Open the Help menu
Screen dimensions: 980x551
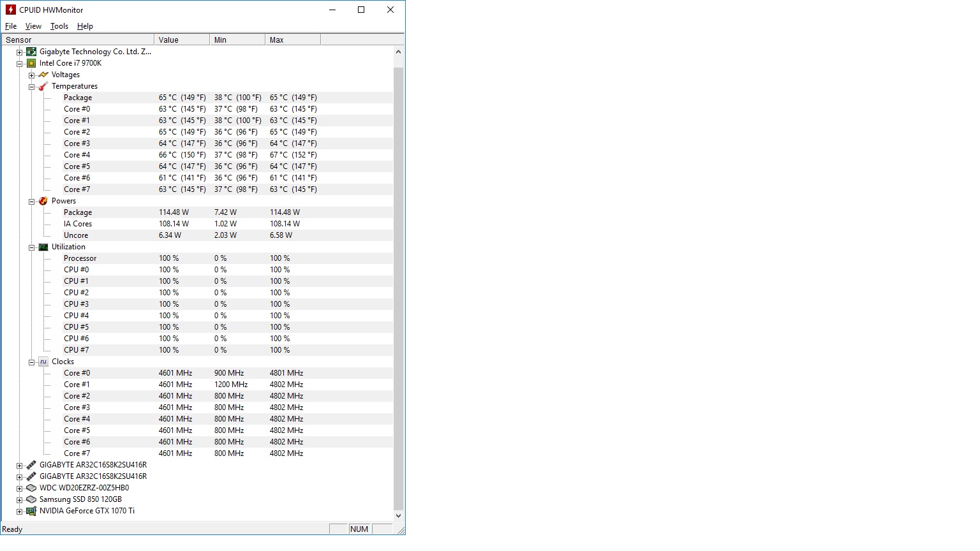click(85, 26)
